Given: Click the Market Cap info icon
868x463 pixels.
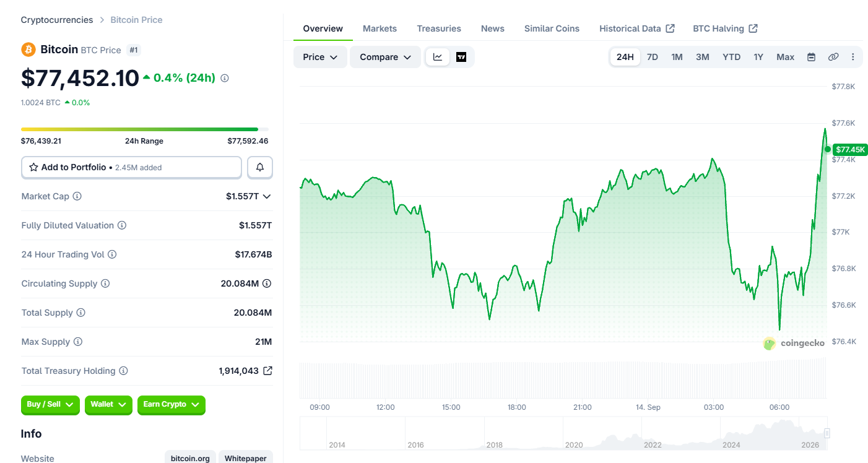Looking at the screenshot, I should (x=77, y=196).
